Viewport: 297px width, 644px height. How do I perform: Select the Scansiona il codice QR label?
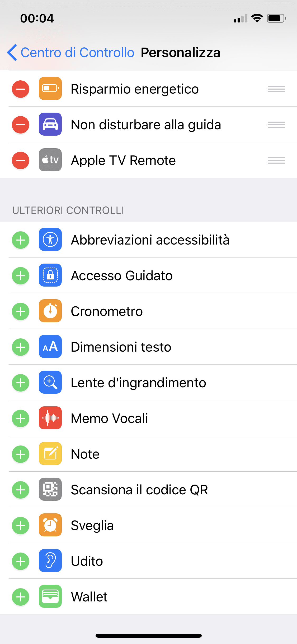coord(139,490)
